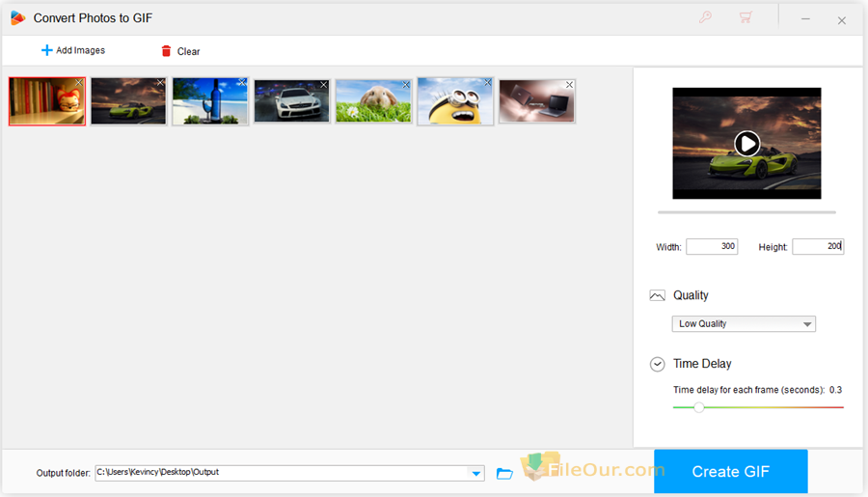The image size is (868, 497).
Task: Browse for output folder with folder icon
Action: [504, 473]
